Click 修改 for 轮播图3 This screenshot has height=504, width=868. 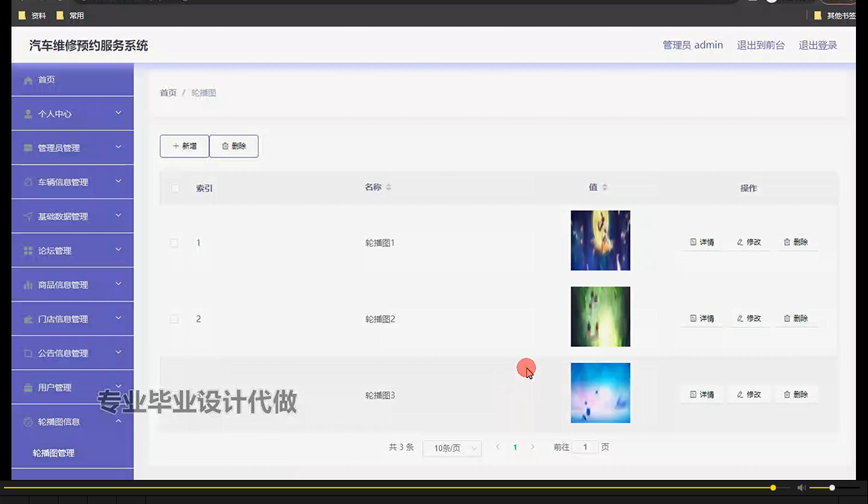[x=749, y=395]
